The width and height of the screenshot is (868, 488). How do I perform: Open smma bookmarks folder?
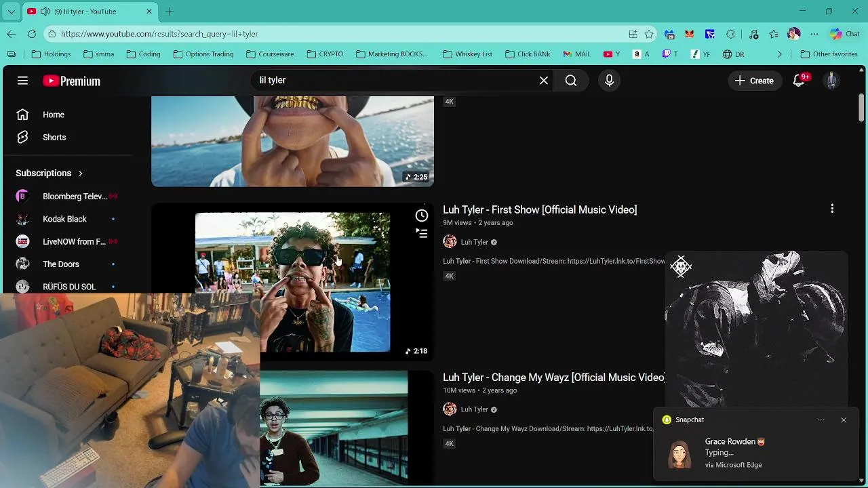[98, 54]
